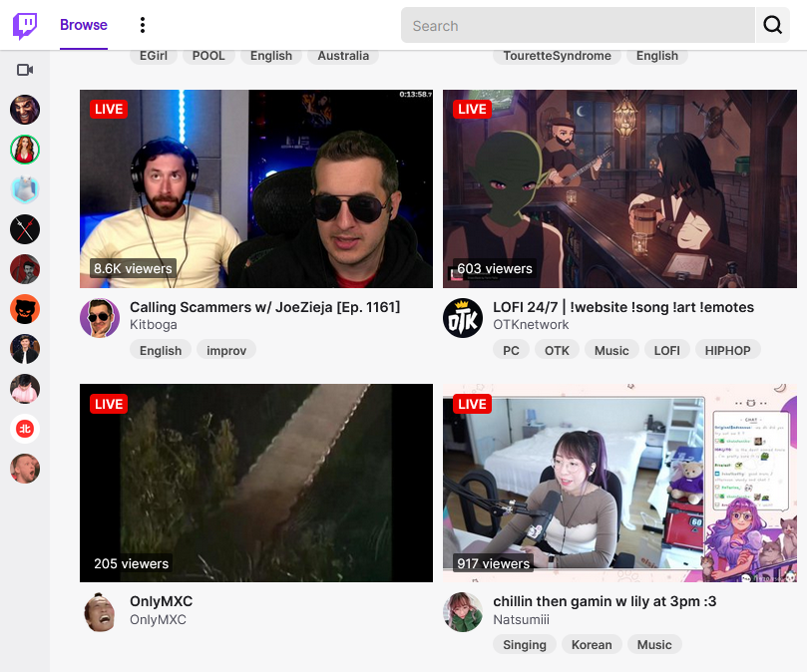The width and height of the screenshot is (807, 672).
Task: Select the improv tag under Kitboga's stream
Action: (x=224, y=350)
